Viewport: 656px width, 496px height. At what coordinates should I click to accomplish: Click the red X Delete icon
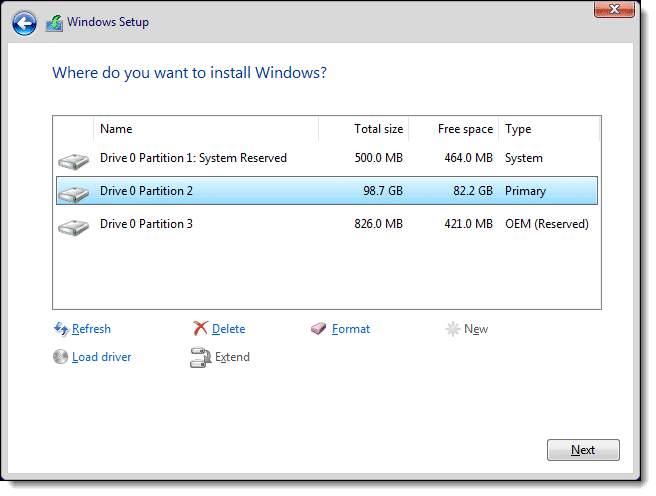coord(200,329)
